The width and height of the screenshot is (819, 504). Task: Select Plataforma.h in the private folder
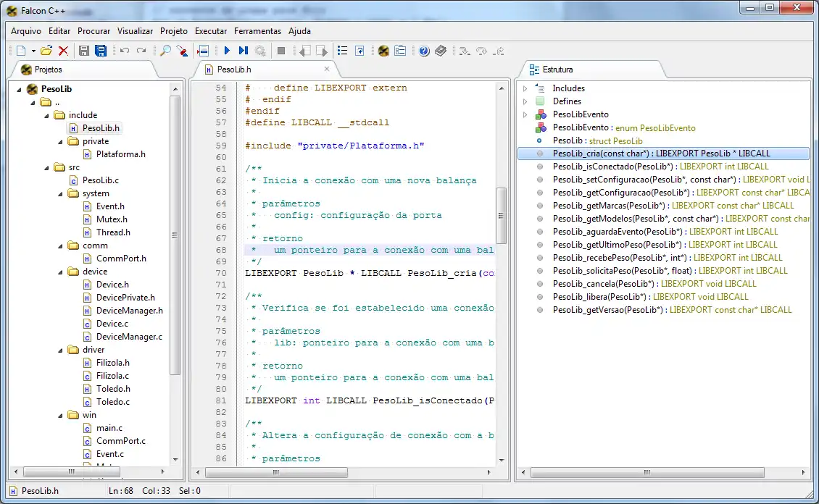[120, 154]
